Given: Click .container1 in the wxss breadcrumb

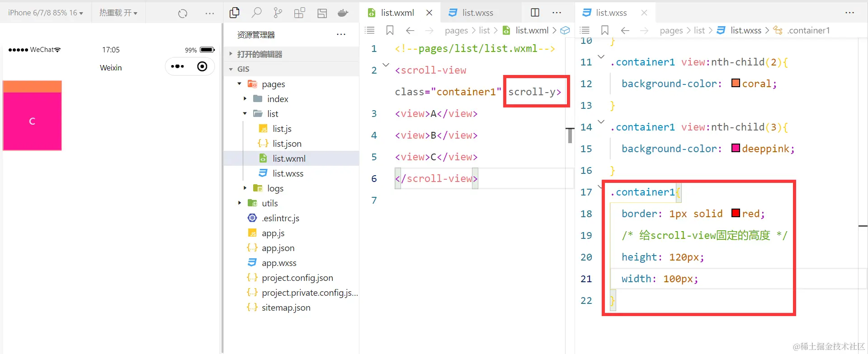Looking at the screenshot, I should (808, 30).
